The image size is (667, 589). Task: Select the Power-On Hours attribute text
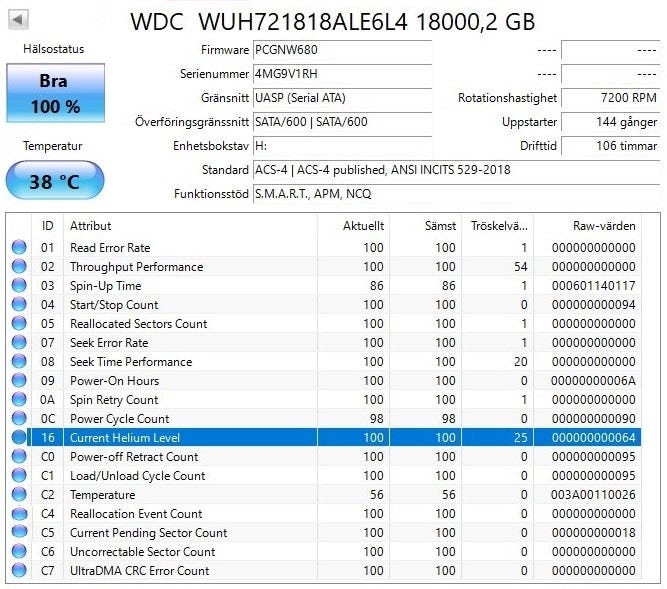point(114,381)
